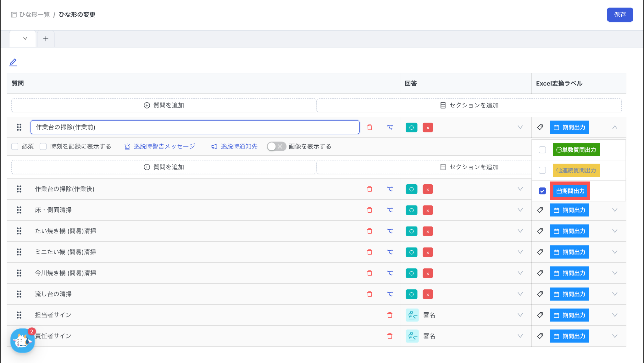Expand answer dropdown for 作業台の掃除(作業後)

pyautogui.click(x=520, y=189)
